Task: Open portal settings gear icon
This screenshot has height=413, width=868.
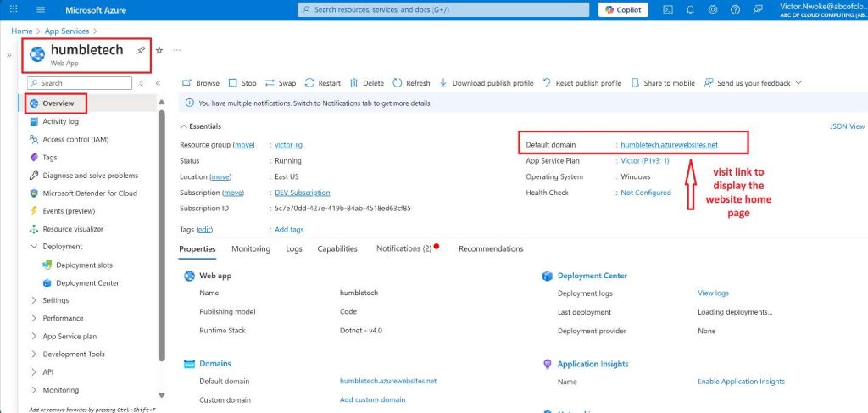Action: (x=712, y=10)
